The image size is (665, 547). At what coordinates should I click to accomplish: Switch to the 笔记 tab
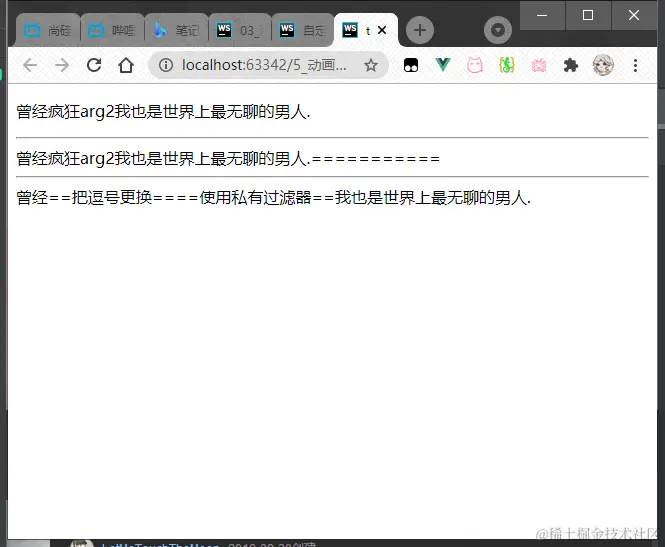point(176,30)
